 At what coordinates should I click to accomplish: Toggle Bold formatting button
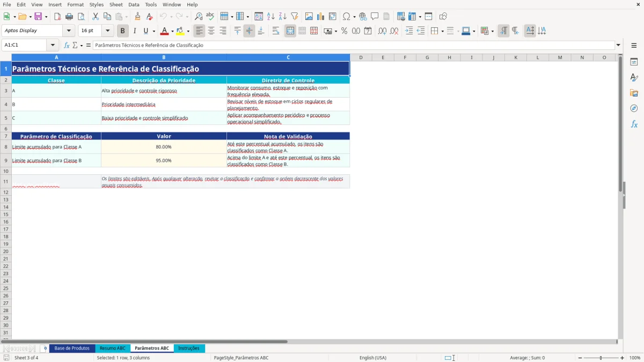[x=123, y=31]
